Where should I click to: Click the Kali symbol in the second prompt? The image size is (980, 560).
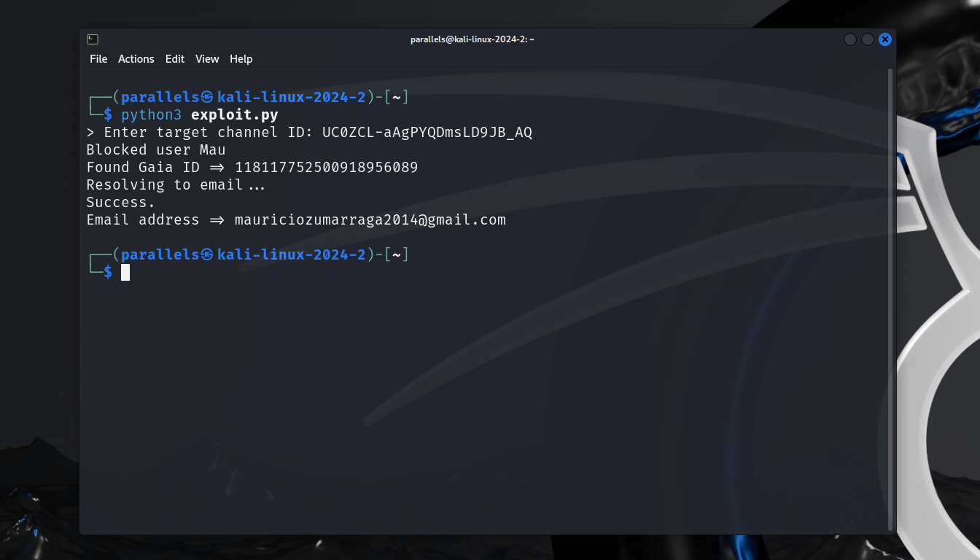[x=207, y=254]
